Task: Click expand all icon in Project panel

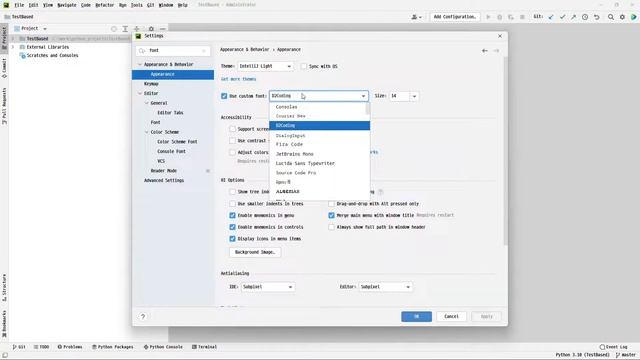Action: pos(125,29)
